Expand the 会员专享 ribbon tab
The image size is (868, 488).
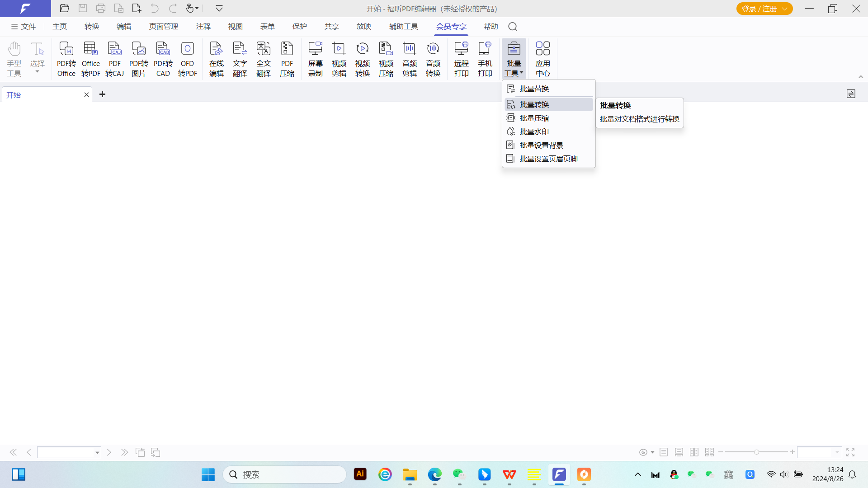point(451,26)
